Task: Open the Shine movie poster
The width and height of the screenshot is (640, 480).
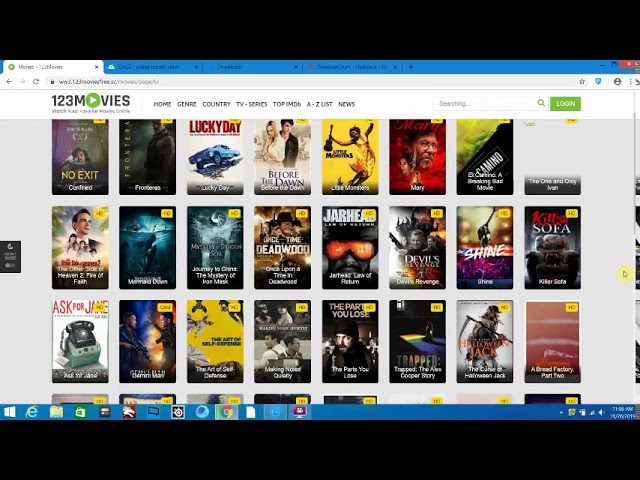Action: pyautogui.click(x=485, y=247)
